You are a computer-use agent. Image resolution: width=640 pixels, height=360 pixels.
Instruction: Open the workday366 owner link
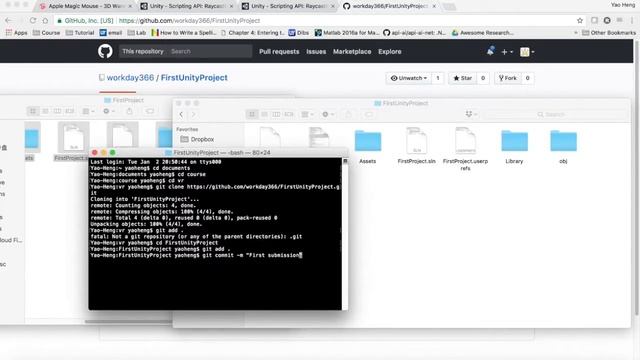click(130, 78)
